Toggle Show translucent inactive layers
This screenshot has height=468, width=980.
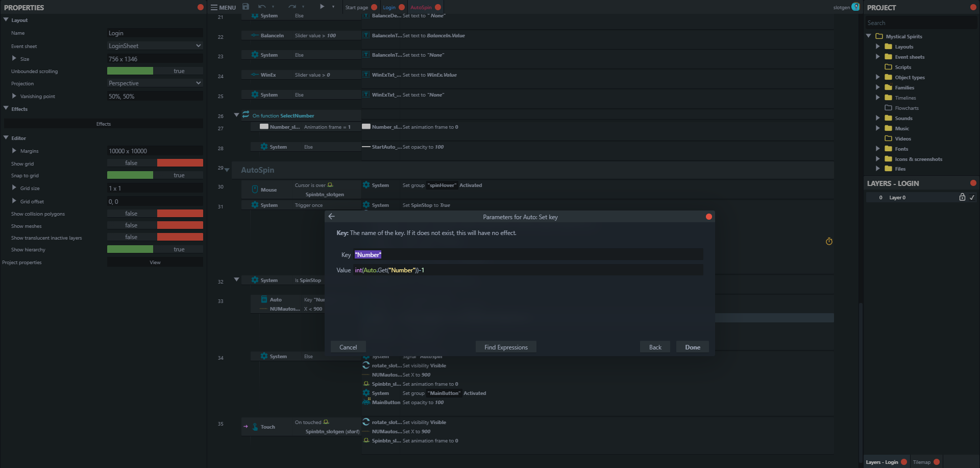coord(155,237)
